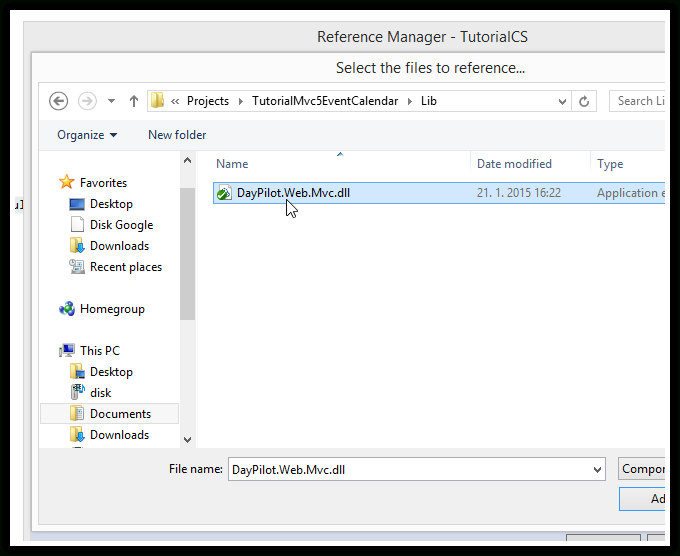Click the Homegroup icon
Screen dimensions: 680x556
tap(67, 309)
